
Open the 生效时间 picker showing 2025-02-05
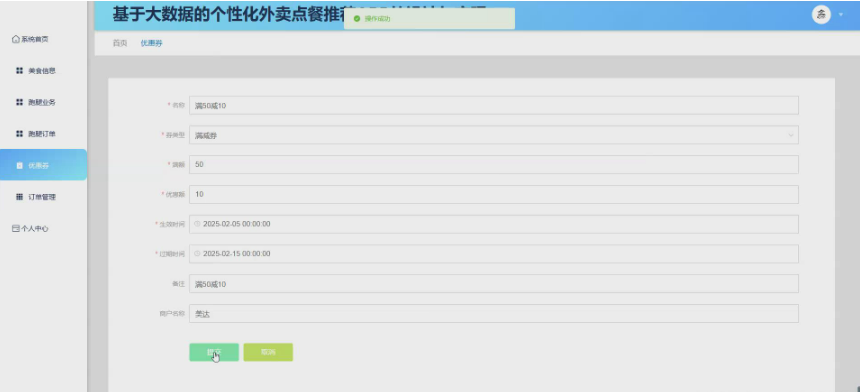[494, 224]
